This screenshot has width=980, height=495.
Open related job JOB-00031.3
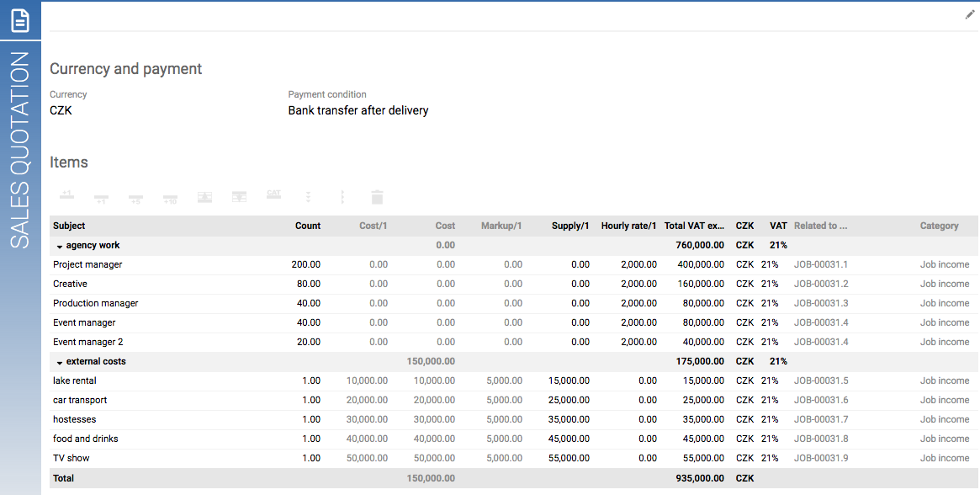click(x=821, y=304)
